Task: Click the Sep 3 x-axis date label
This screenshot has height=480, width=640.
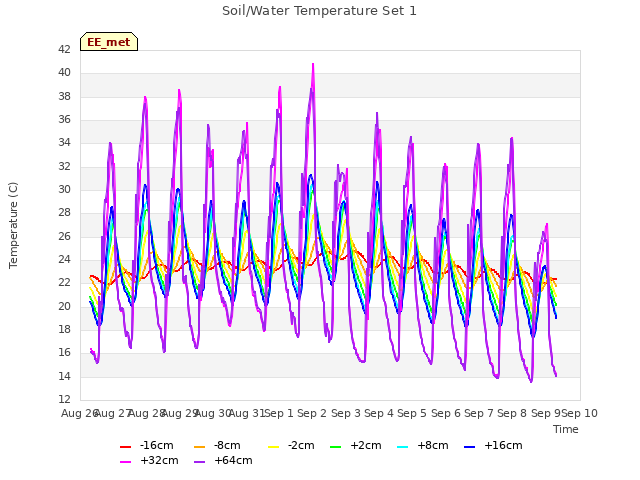Action: tap(346, 413)
